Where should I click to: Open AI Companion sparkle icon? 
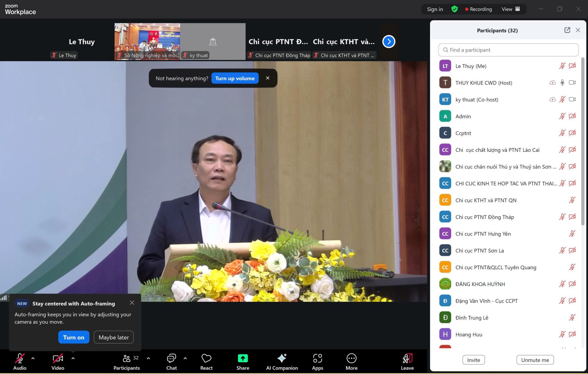282,358
